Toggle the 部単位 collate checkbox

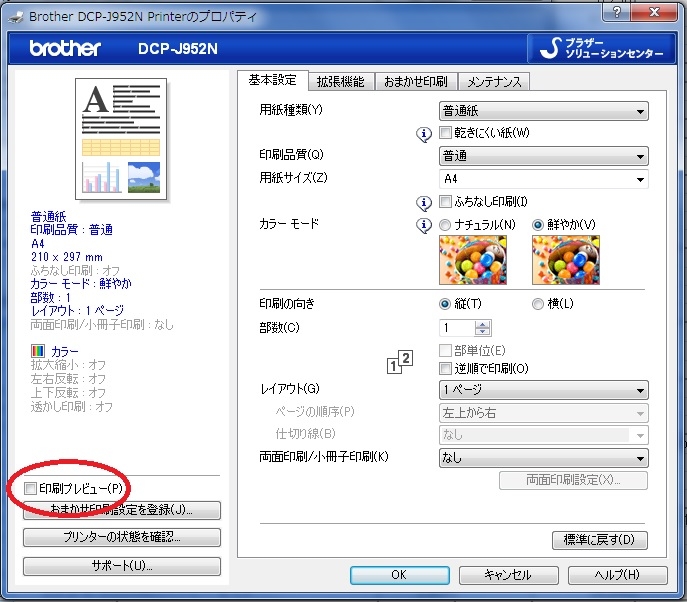(445, 350)
